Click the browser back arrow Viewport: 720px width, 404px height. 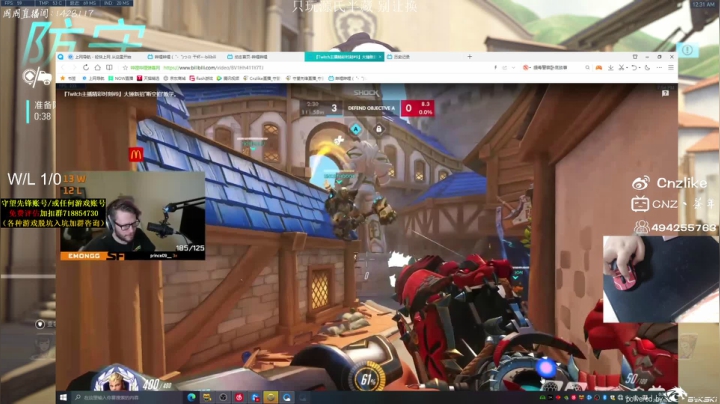click(x=63, y=67)
